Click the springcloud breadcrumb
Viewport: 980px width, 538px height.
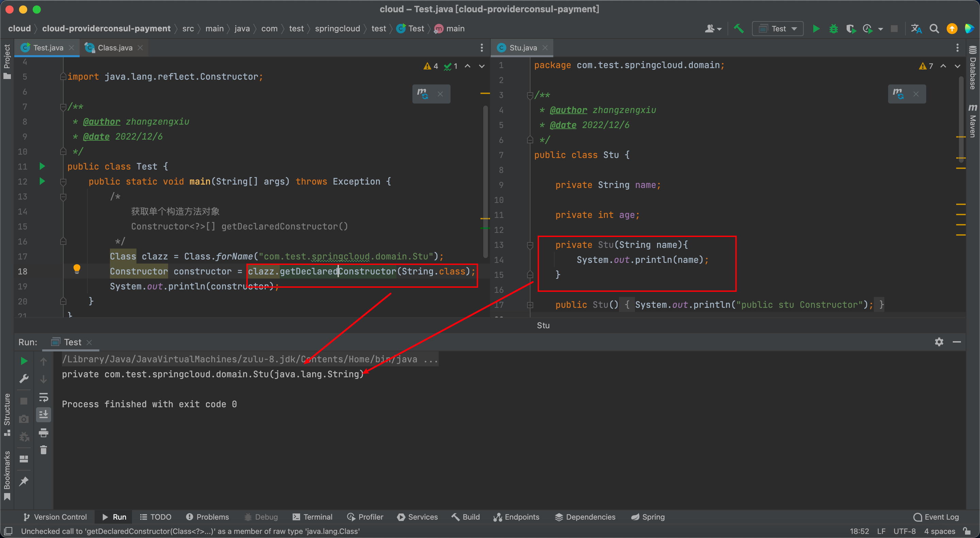(337, 29)
